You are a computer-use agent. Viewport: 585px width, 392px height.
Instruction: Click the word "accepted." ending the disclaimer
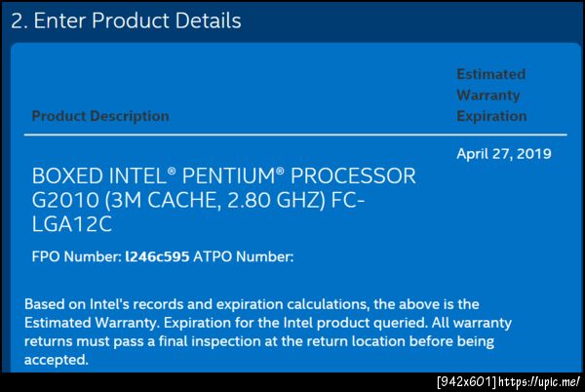(x=56, y=360)
